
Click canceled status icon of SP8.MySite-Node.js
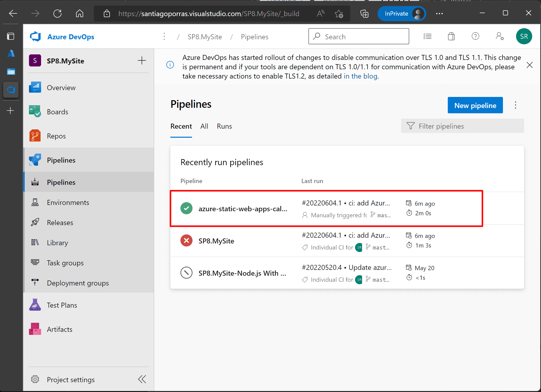pos(186,273)
